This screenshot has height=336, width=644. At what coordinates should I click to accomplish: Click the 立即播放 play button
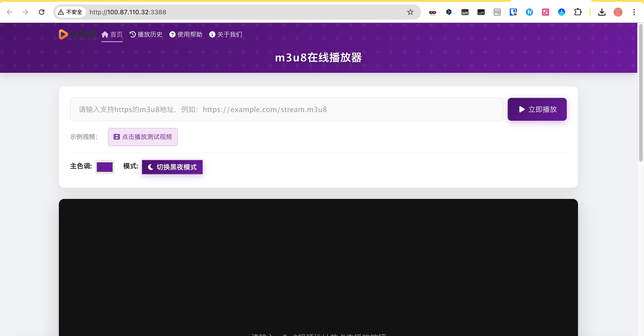click(x=537, y=109)
